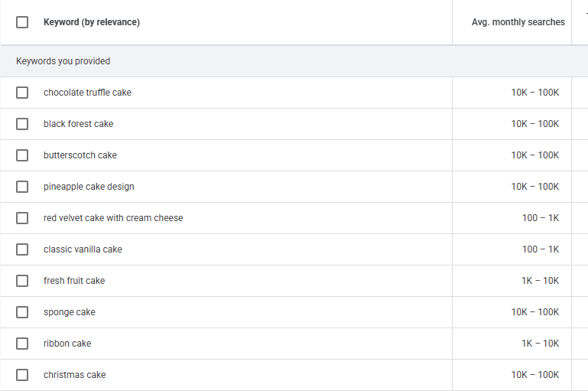Viewport: 588px width, 391px height.
Task: Click search volume value for black forest cake
Action: click(535, 124)
